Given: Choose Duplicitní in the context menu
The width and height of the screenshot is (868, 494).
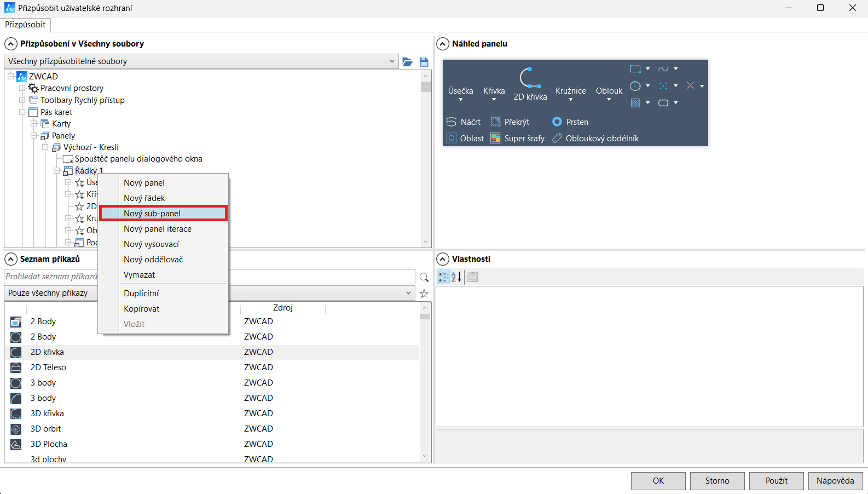Looking at the screenshot, I should coord(141,294).
